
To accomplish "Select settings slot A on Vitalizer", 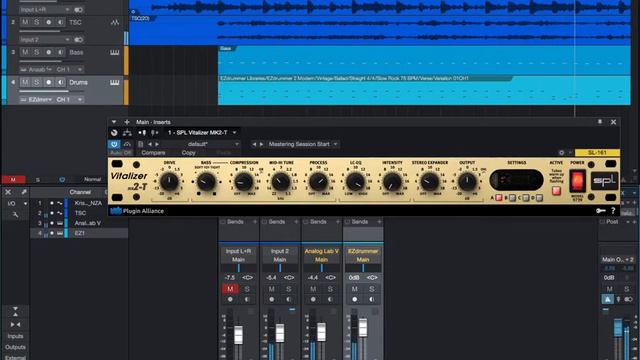I will [x=498, y=198].
